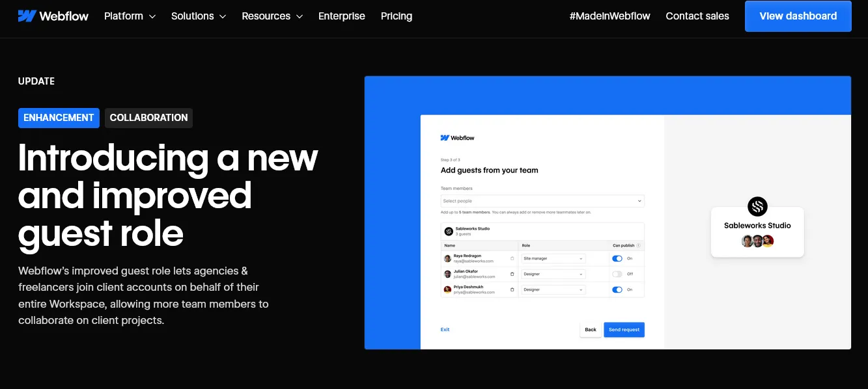Image resolution: width=868 pixels, height=389 pixels.
Task: Click the Team members label
Action: (x=456, y=189)
